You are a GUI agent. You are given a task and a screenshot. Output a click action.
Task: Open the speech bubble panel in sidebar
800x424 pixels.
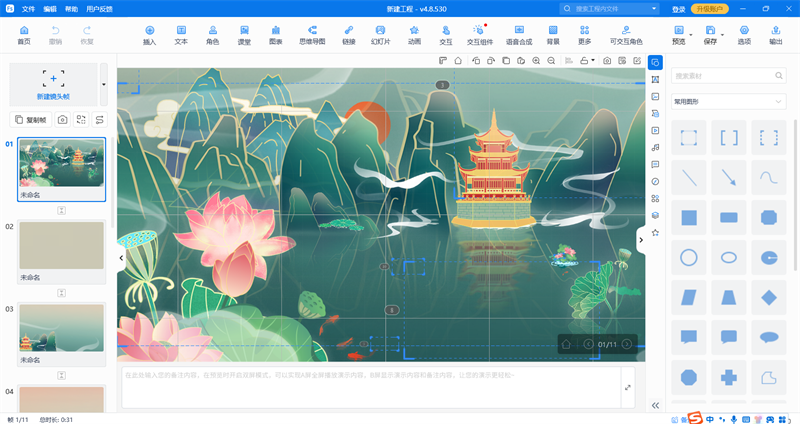point(656,164)
